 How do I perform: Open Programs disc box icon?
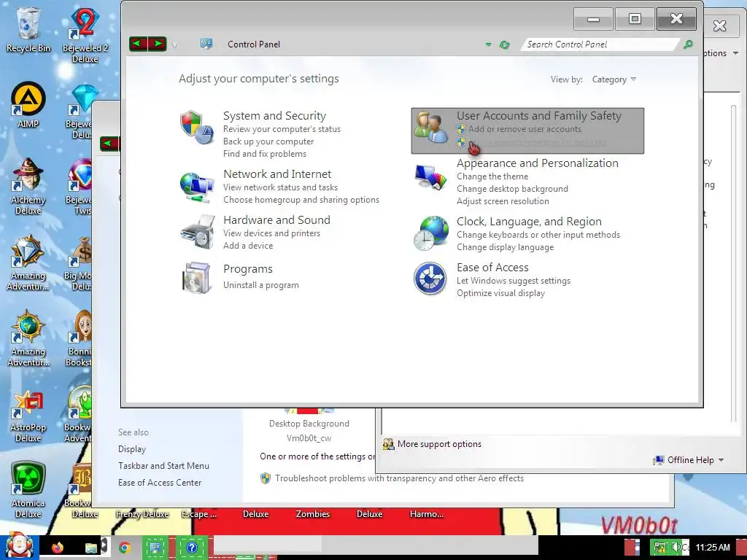[x=196, y=278]
